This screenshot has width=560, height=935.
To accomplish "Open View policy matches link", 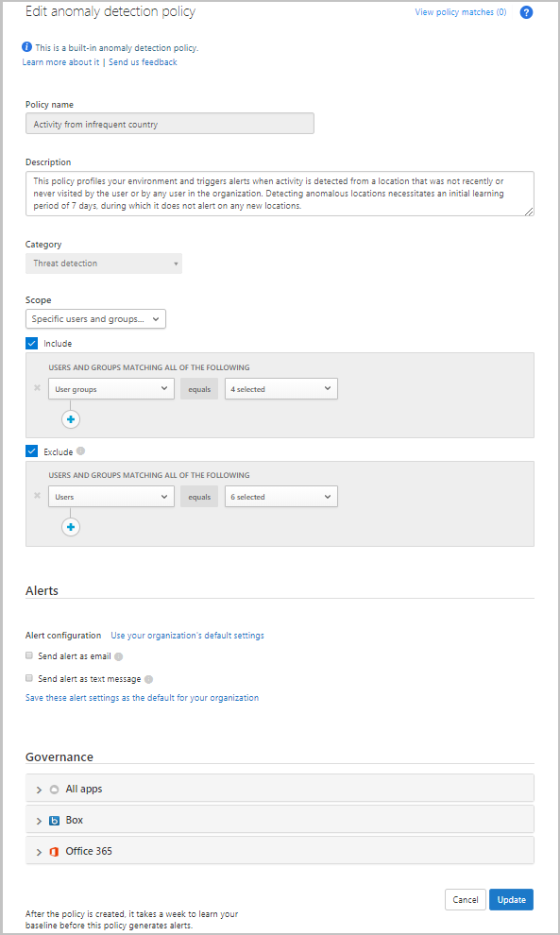I will [x=461, y=12].
